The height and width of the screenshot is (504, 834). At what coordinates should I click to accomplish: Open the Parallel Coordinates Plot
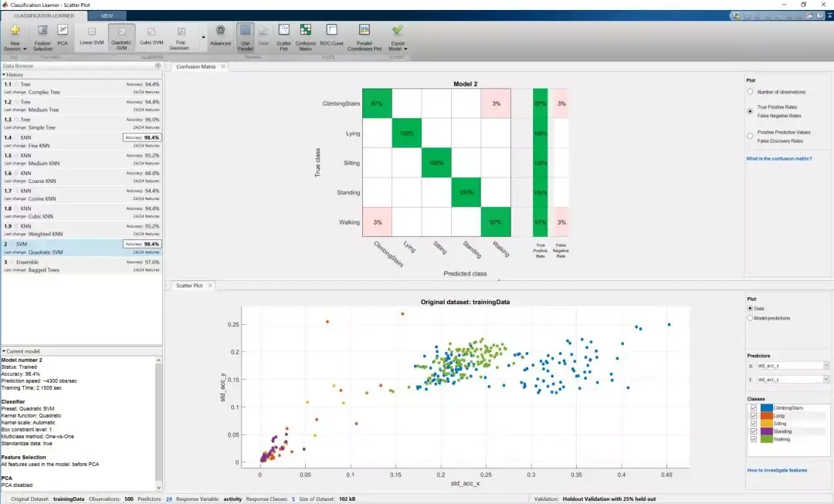[363, 37]
